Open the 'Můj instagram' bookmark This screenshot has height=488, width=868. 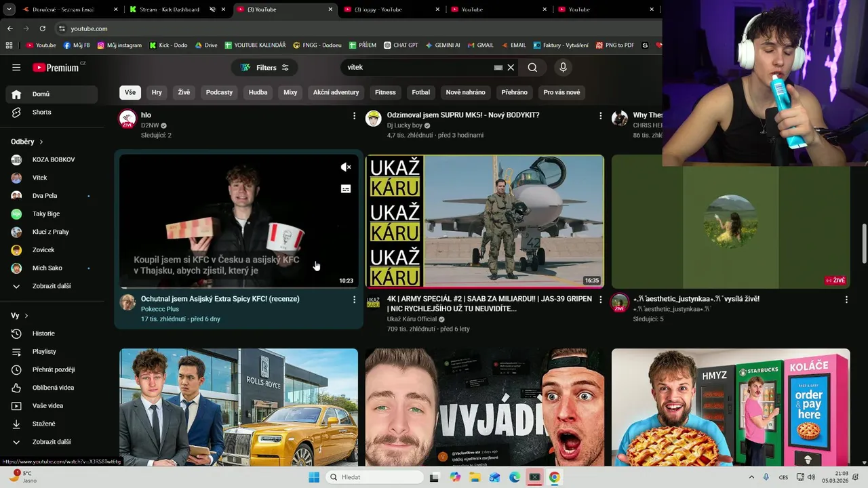coord(119,45)
